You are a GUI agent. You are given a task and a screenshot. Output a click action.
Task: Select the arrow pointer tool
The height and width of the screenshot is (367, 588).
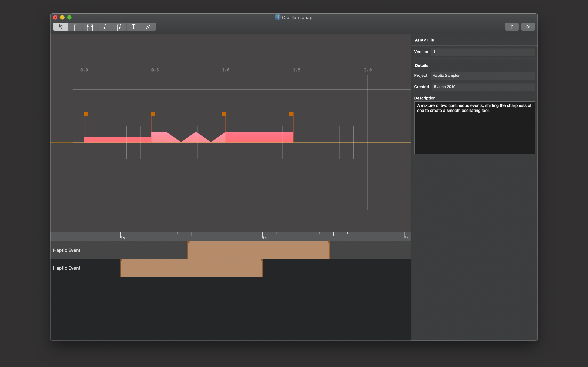coord(61,27)
